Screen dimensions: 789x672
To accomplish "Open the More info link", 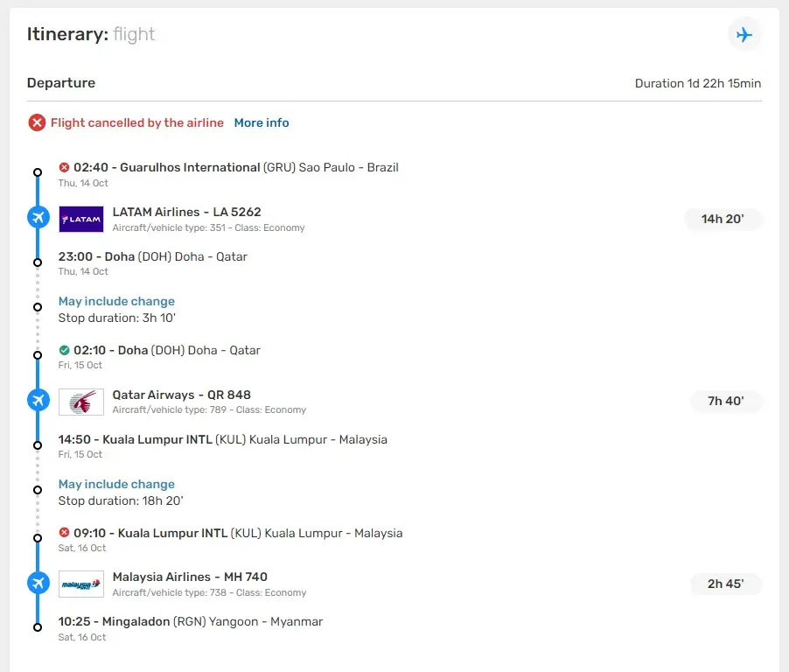I will click(x=262, y=123).
